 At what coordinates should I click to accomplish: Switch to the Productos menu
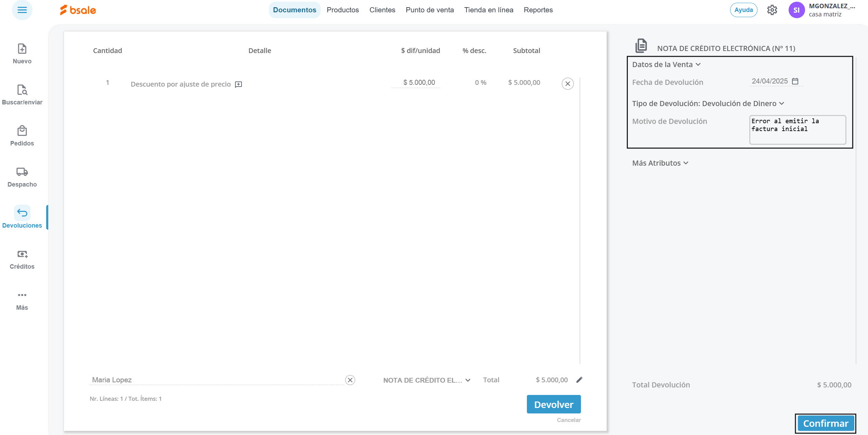[342, 10]
